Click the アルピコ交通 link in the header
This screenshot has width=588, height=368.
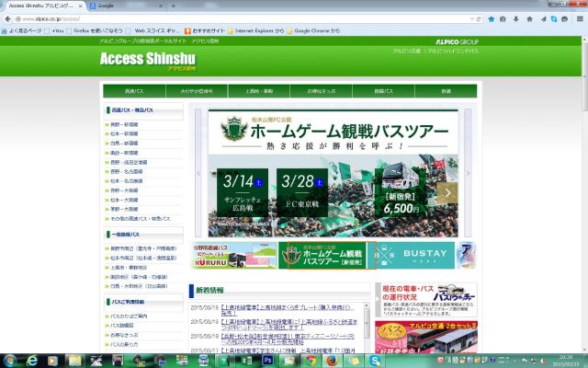(407, 52)
